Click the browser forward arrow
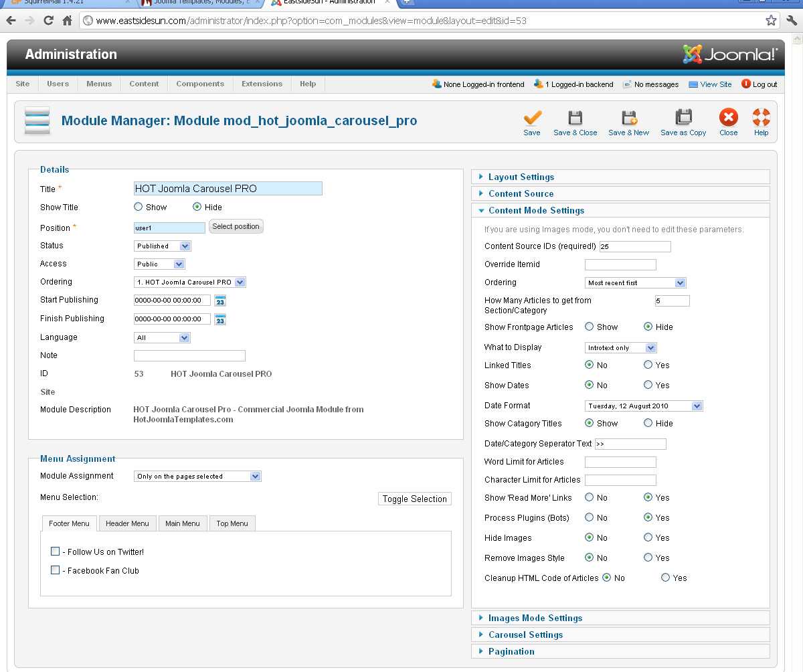 point(29,21)
